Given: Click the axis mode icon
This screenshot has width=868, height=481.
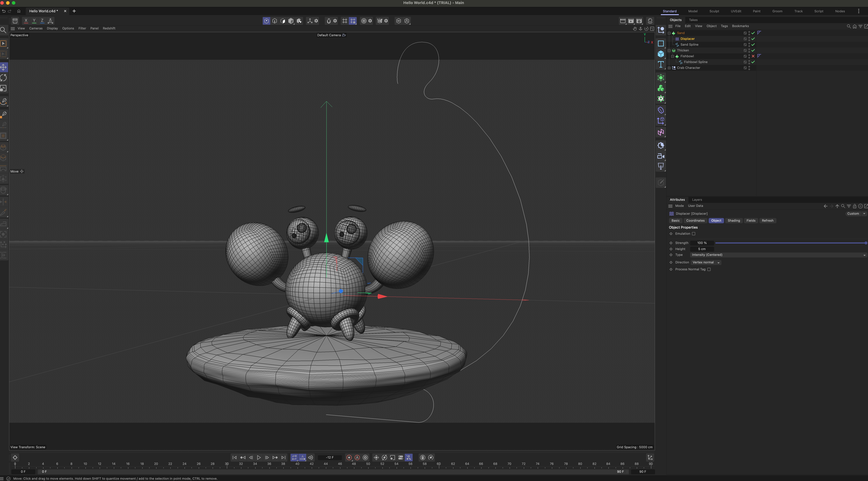Looking at the screenshot, I should [310, 21].
